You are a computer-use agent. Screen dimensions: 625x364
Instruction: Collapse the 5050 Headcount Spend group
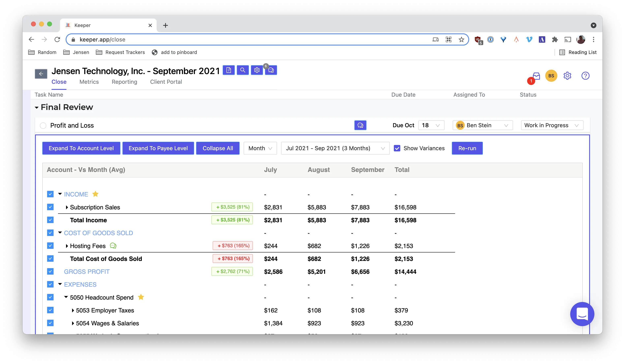[x=66, y=297]
